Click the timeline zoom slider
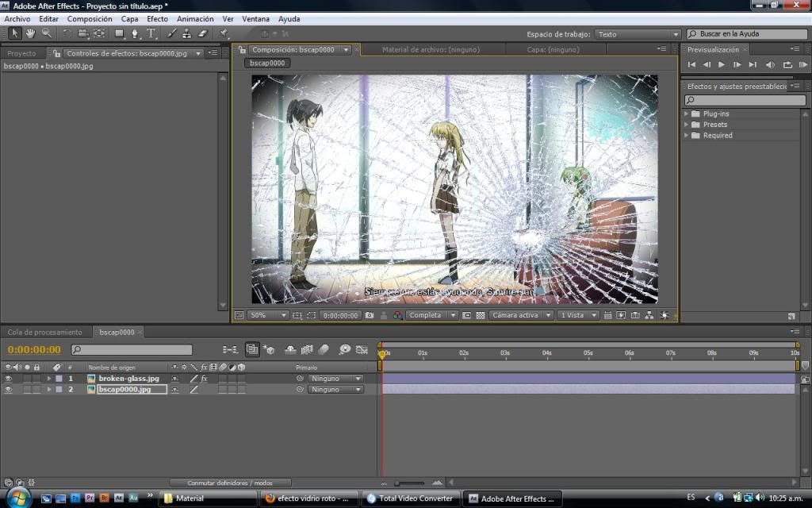This screenshot has height=508, width=812. [x=410, y=483]
